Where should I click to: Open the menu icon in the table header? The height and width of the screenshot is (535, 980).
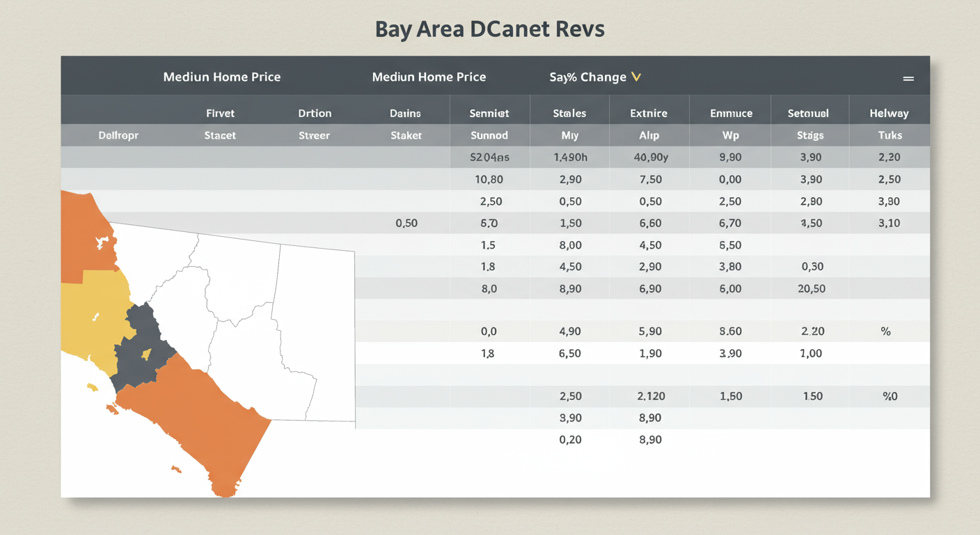tap(908, 79)
